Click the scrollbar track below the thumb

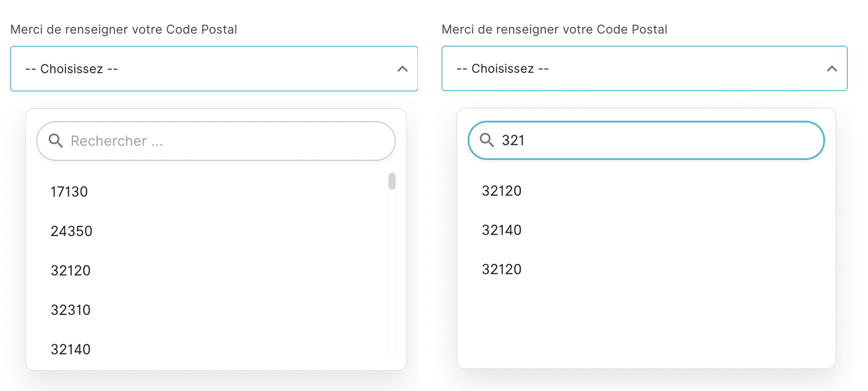[392, 273]
